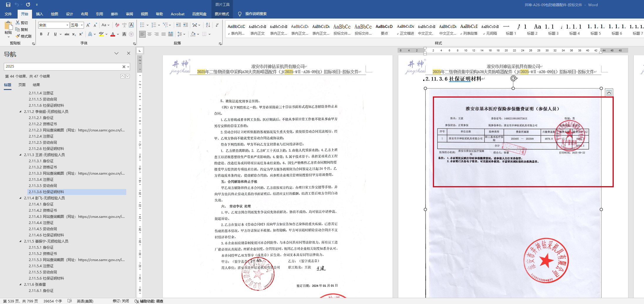Image resolution: width=644 pixels, height=304 pixels.
Task: Open the bullet list dropdown arrow
Action: point(148,25)
